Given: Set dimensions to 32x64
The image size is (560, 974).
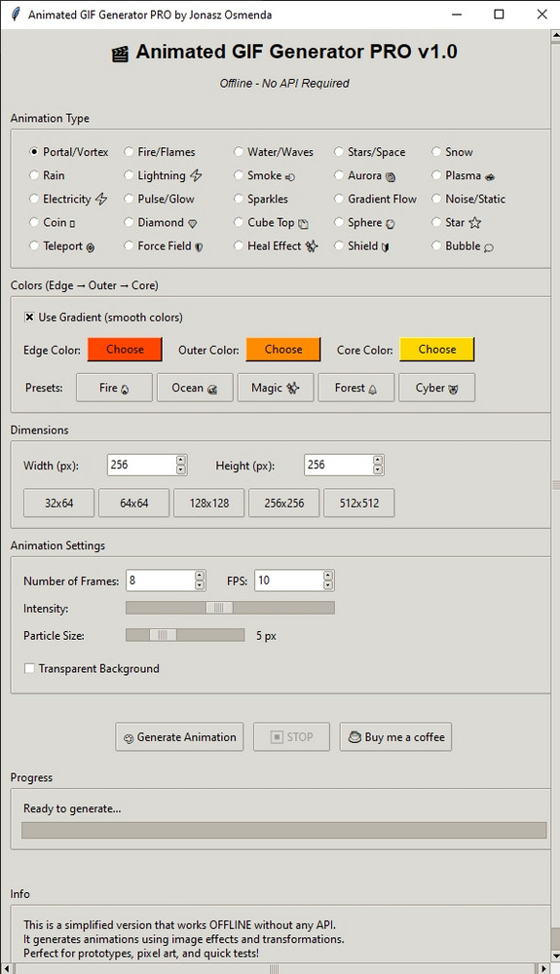Looking at the screenshot, I should pos(59,504).
